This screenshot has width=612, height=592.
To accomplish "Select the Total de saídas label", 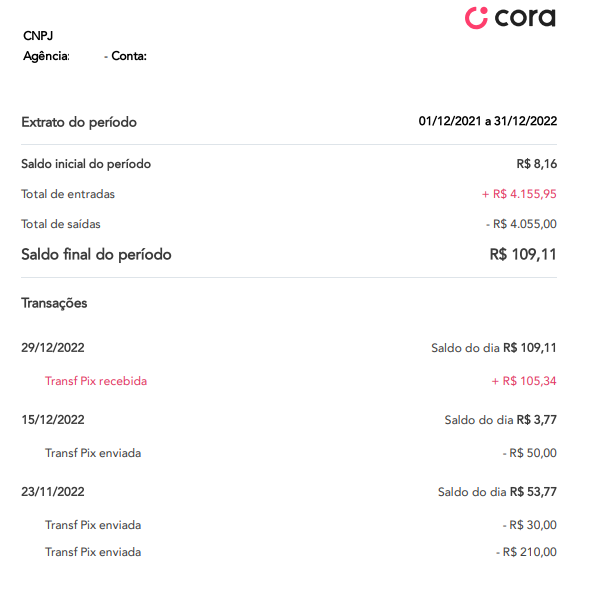I will coord(60,224).
